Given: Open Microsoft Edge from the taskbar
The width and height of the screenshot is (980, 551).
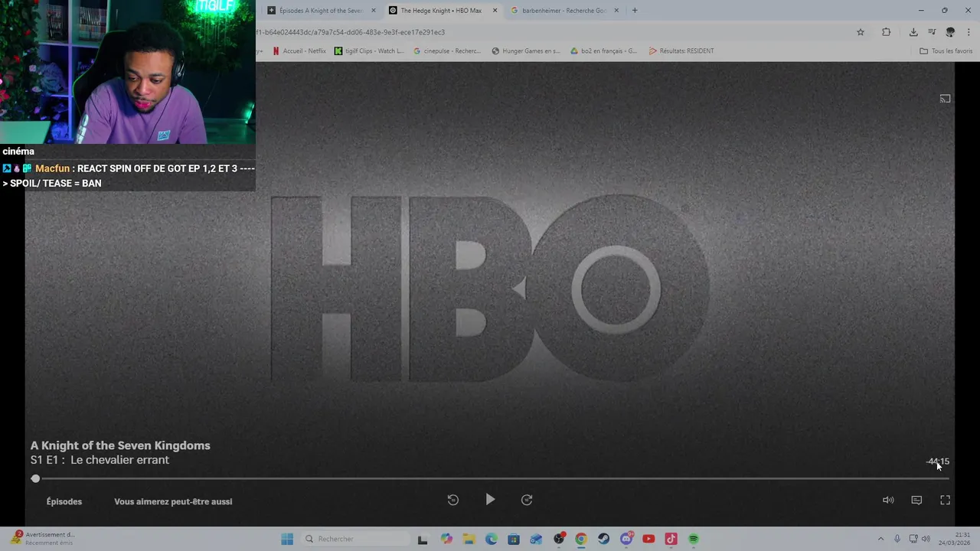Looking at the screenshot, I should click(x=491, y=539).
